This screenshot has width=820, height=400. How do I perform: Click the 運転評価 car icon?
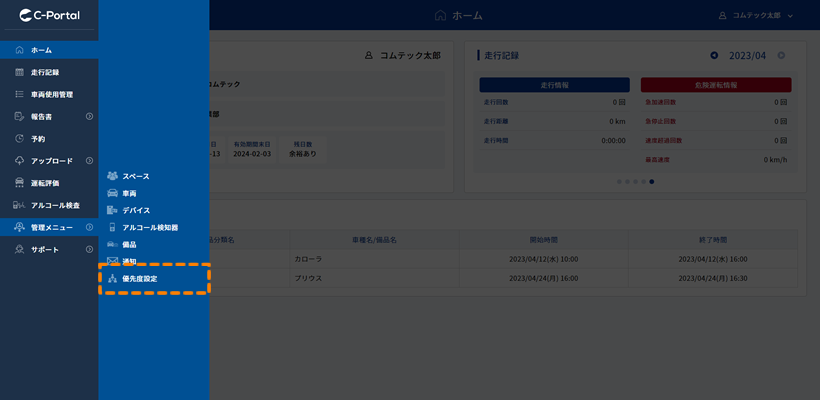point(19,183)
